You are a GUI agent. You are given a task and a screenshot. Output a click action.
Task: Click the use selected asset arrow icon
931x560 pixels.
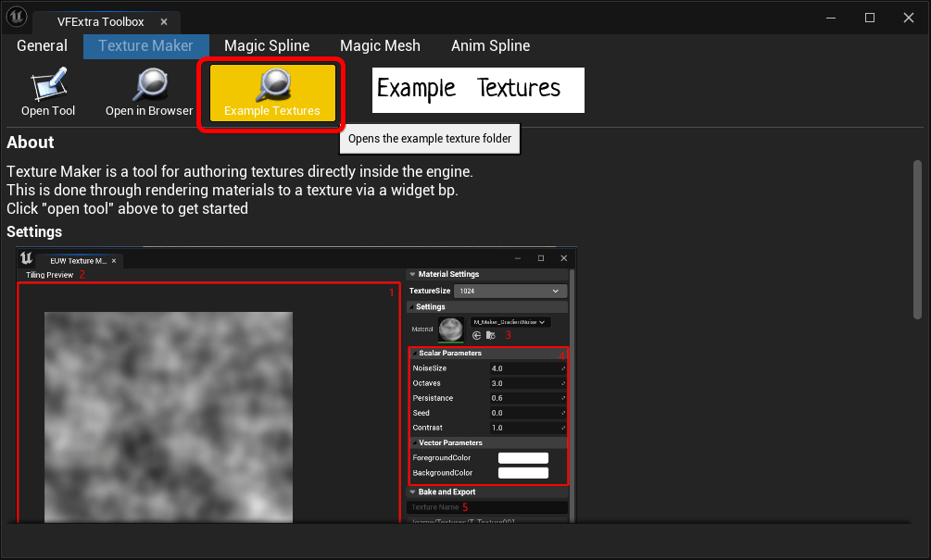(476, 336)
